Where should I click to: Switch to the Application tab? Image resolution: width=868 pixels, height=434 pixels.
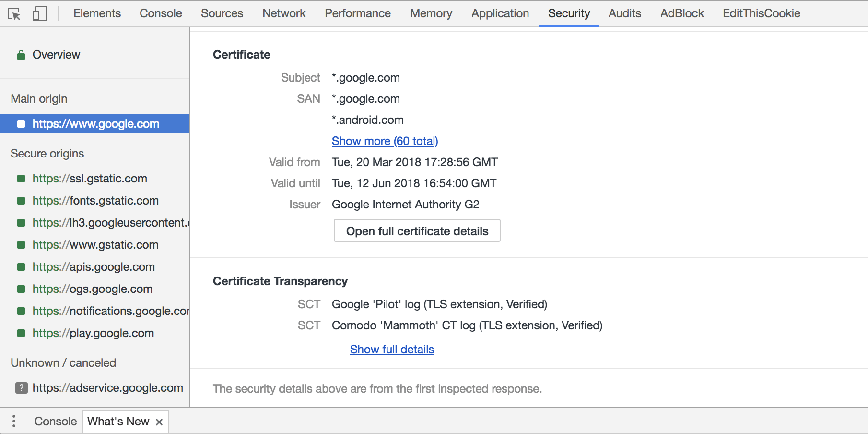pyautogui.click(x=500, y=13)
